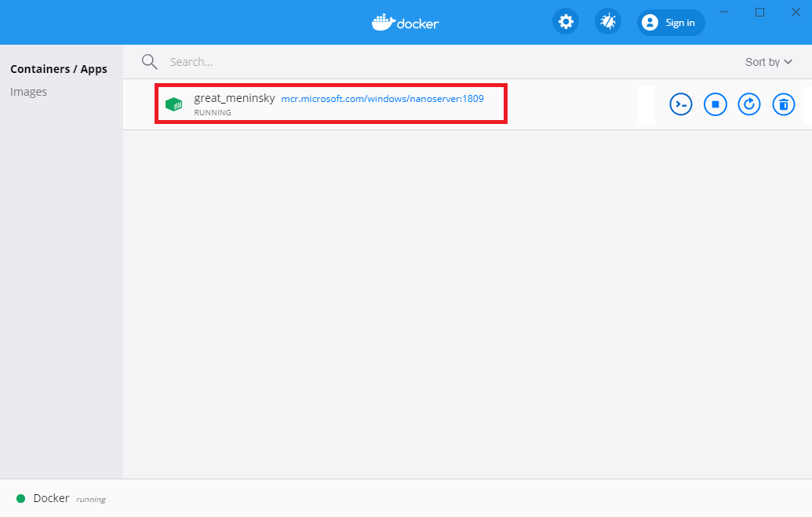Click the Docker whale logo
812x517 pixels.
pyautogui.click(x=405, y=22)
